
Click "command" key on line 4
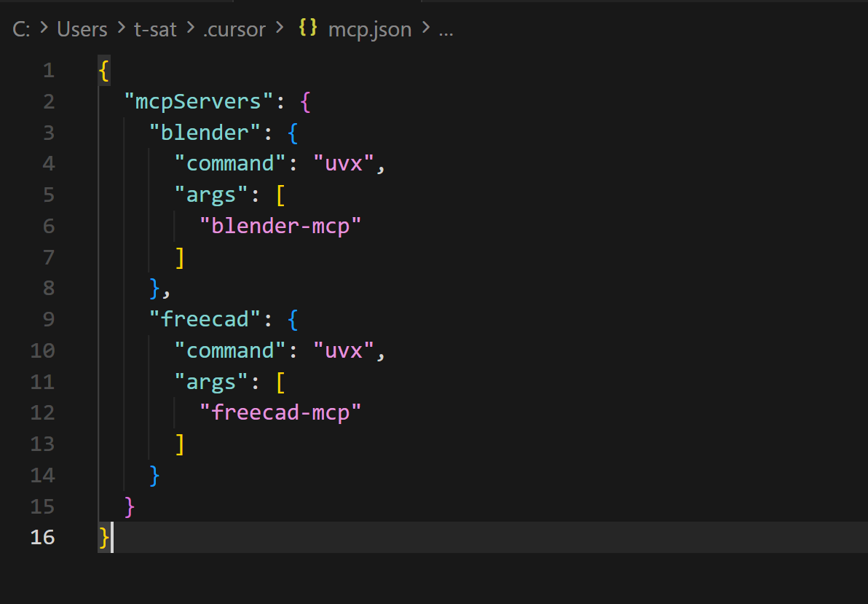pyautogui.click(x=229, y=163)
